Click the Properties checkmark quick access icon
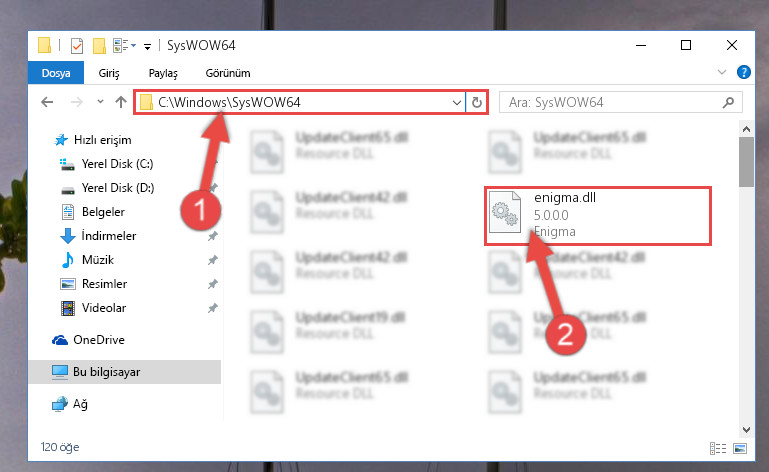This screenshot has width=769, height=472. pos(77,46)
